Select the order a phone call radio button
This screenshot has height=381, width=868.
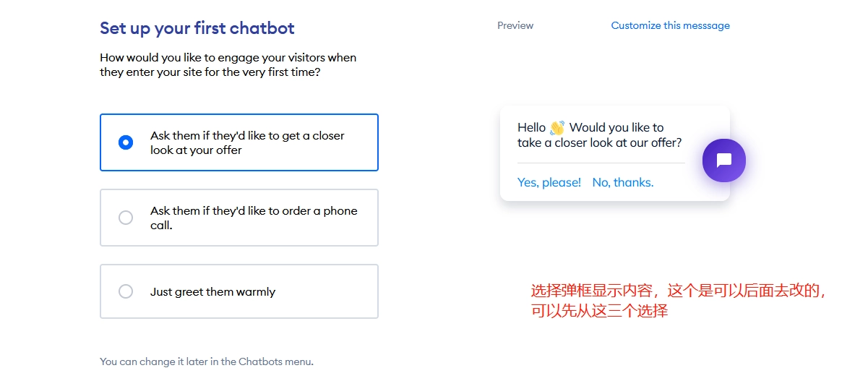coord(126,218)
